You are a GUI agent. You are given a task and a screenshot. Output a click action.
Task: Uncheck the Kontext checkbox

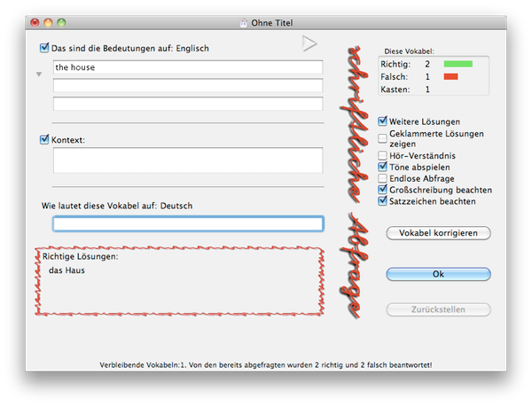(45, 139)
